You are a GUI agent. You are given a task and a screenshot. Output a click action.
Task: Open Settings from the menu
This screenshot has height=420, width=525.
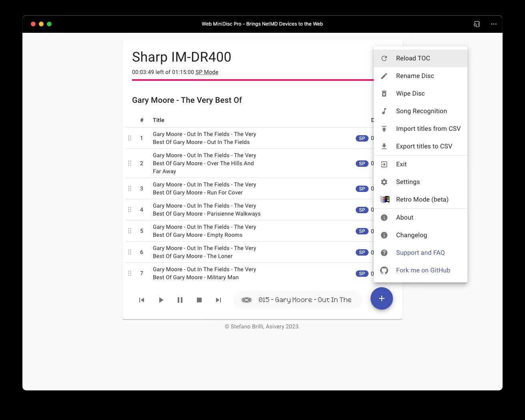click(421, 182)
